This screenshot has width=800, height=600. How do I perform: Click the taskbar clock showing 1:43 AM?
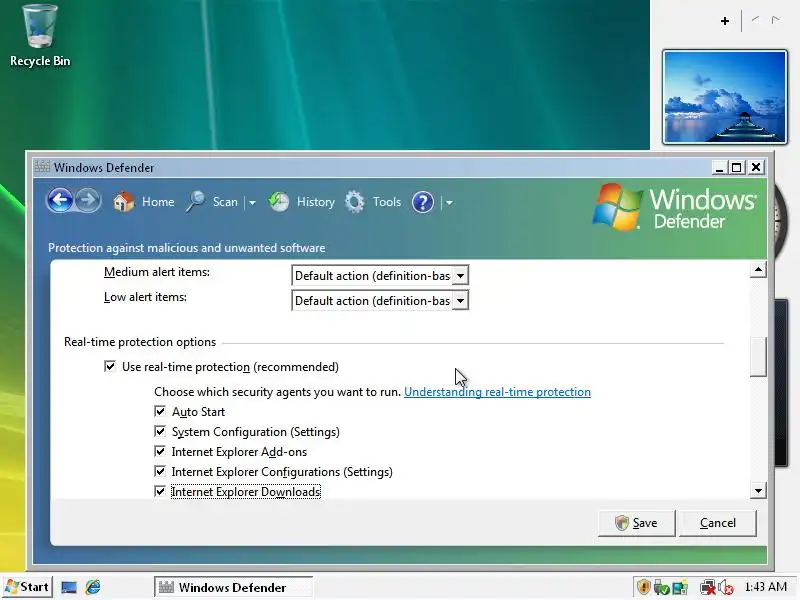[x=765, y=587]
